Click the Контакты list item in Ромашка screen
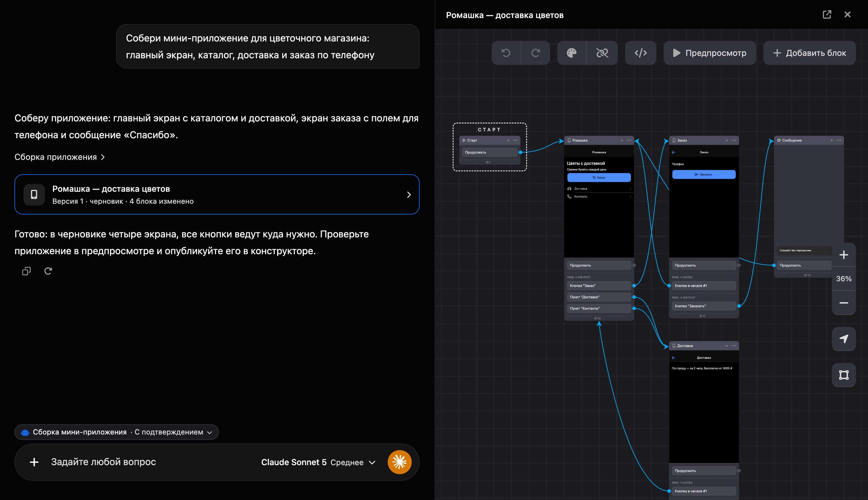The height and width of the screenshot is (500, 868). click(x=599, y=197)
